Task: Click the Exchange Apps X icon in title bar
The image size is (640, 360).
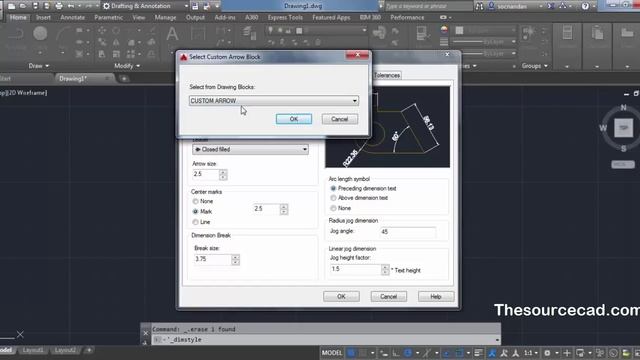Action: click(x=551, y=6)
